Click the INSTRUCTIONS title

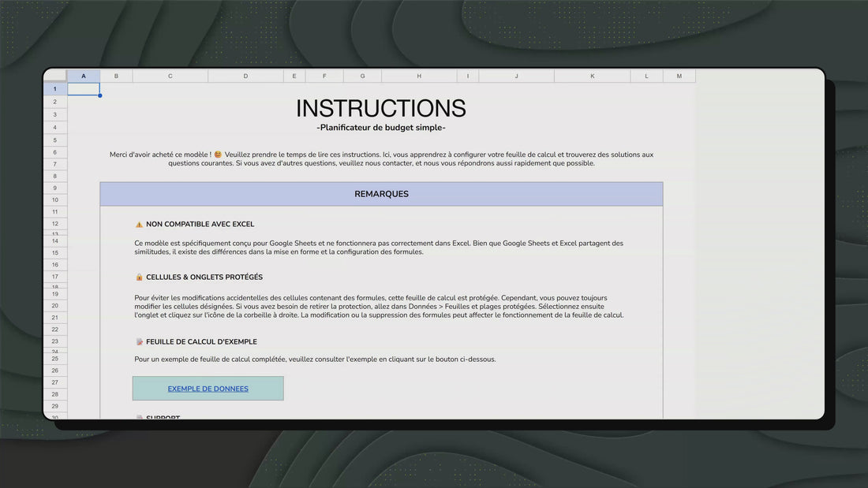[381, 109]
